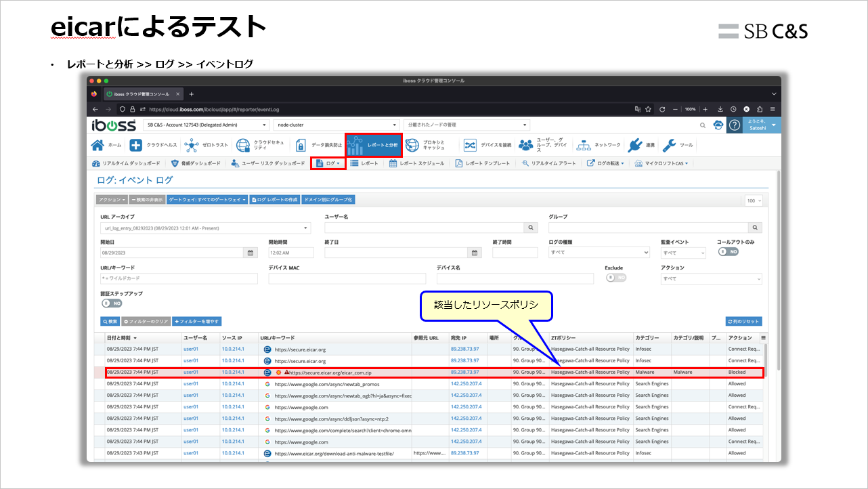Open Connect Devices (デバイスを接続) section
The image size is (868, 489).
[487, 145]
